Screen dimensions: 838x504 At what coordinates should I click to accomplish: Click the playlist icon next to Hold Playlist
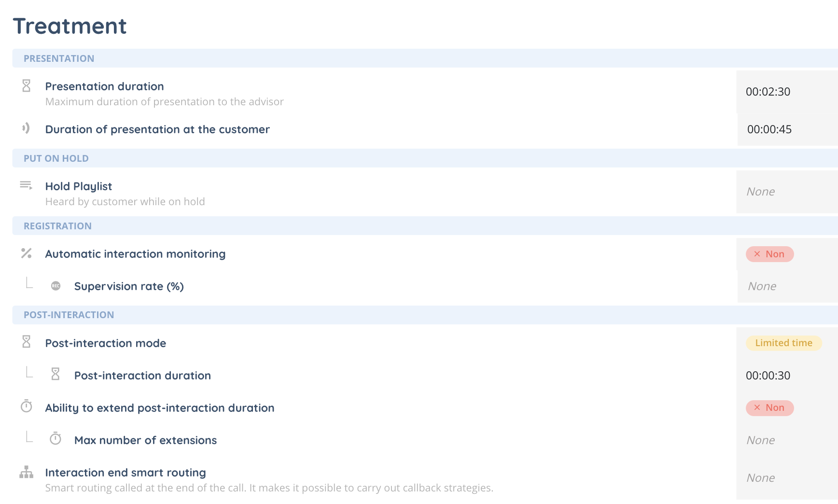26,185
